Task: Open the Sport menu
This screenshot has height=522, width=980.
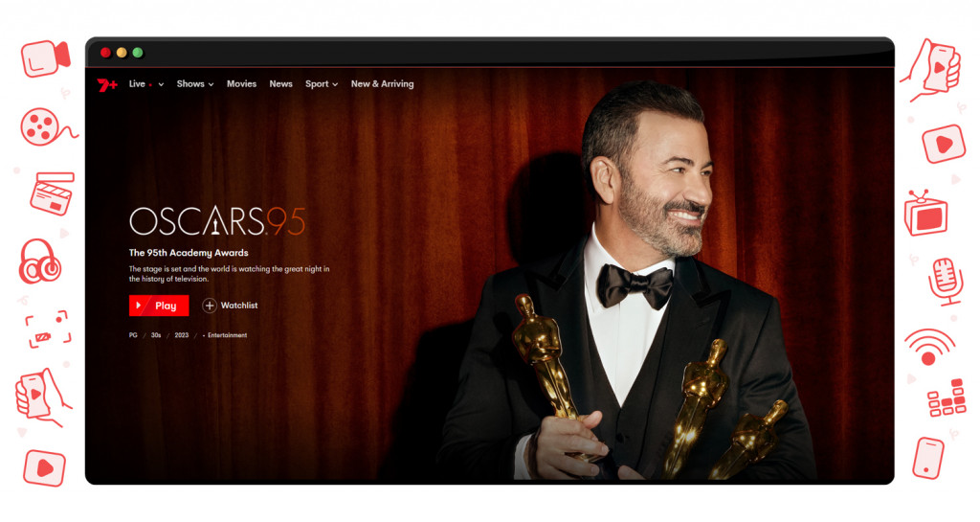Action: 316,83
